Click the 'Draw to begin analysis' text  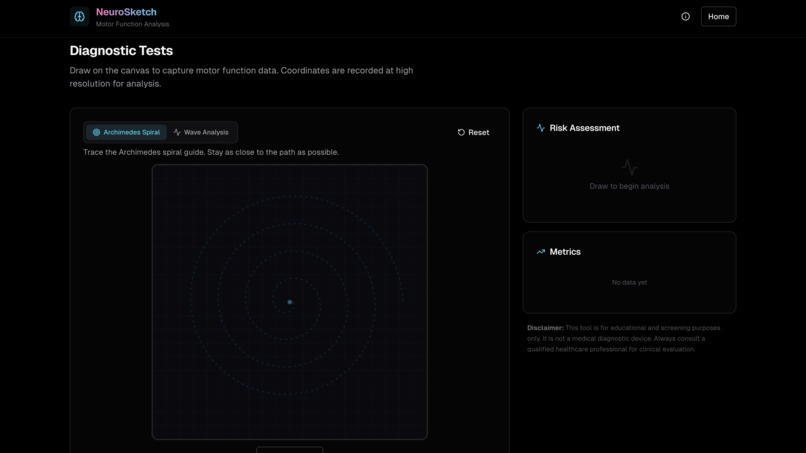(629, 186)
